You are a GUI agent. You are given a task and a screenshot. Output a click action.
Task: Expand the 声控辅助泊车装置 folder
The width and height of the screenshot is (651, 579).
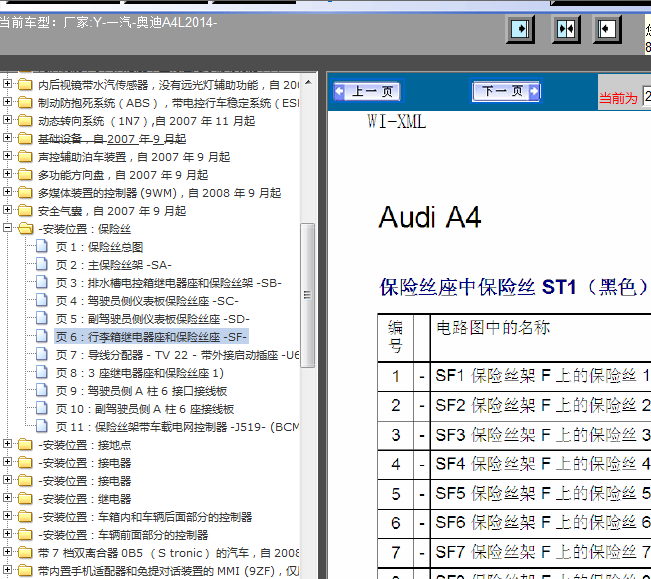[x=7, y=156]
